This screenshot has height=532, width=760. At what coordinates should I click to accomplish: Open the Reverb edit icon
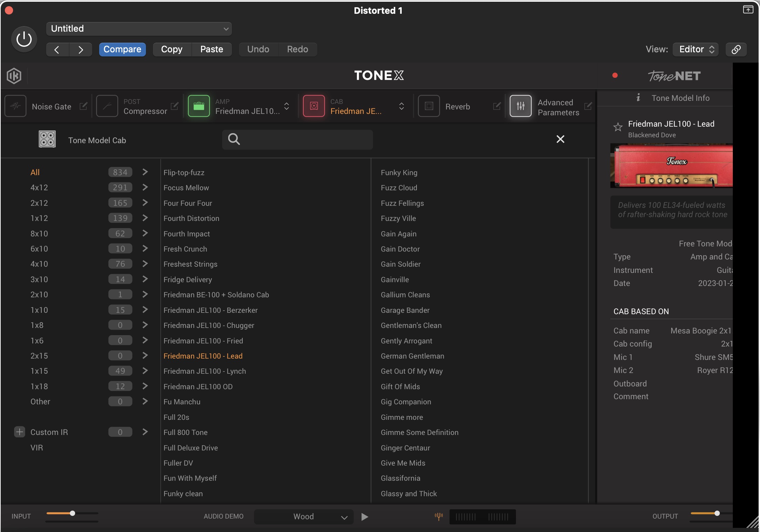point(497,106)
